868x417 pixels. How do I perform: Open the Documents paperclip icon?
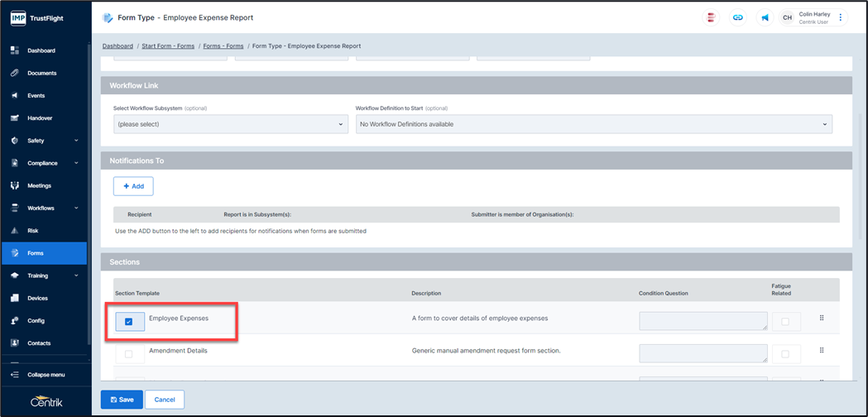pyautogui.click(x=15, y=73)
